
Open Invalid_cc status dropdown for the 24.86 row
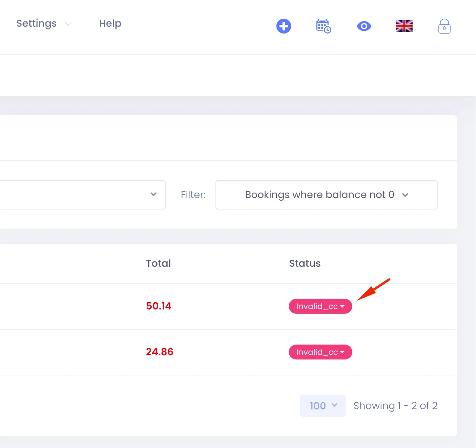320,352
